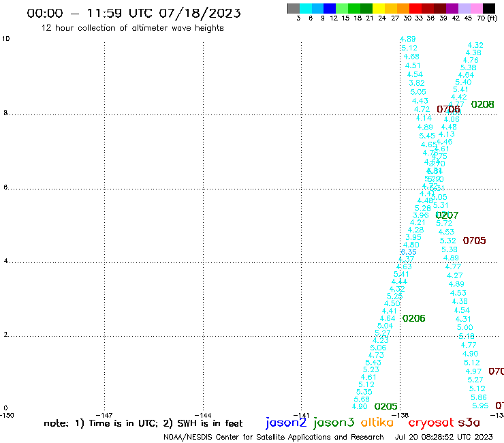Select the dark red track label 0705
Image resolution: width=504 pixels, height=443 pixels.
474,241
